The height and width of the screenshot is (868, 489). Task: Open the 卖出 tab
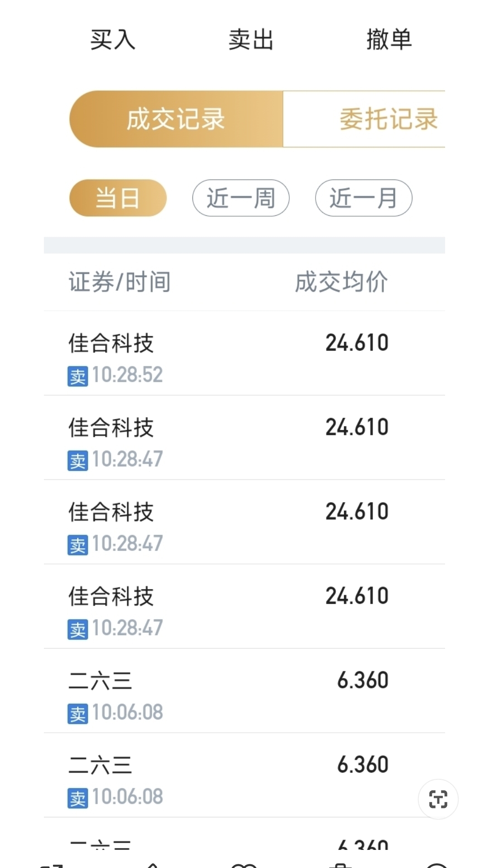[251, 39]
